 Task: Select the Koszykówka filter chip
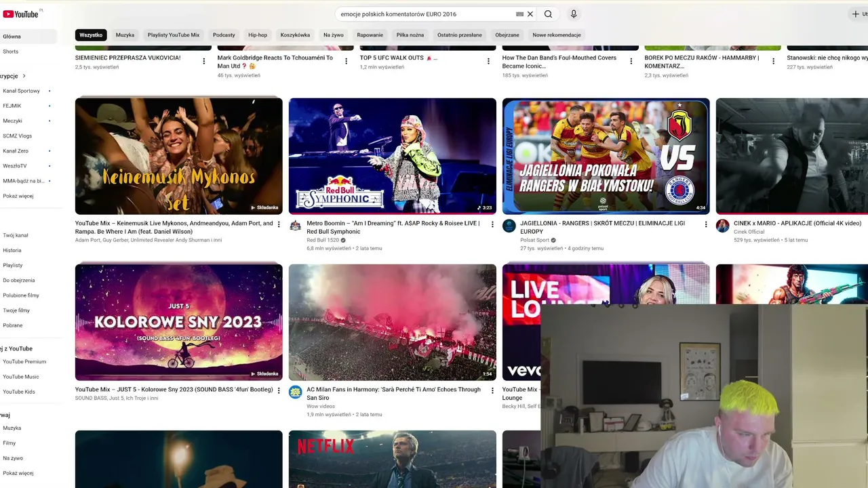tap(295, 35)
